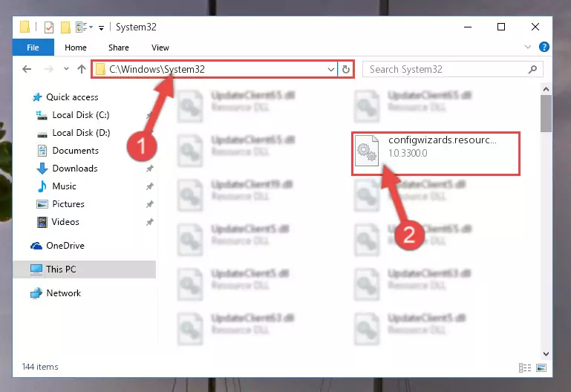The height and width of the screenshot is (392, 571).
Task: Click the folder icon at title bar left
Action: coord(25,27)
